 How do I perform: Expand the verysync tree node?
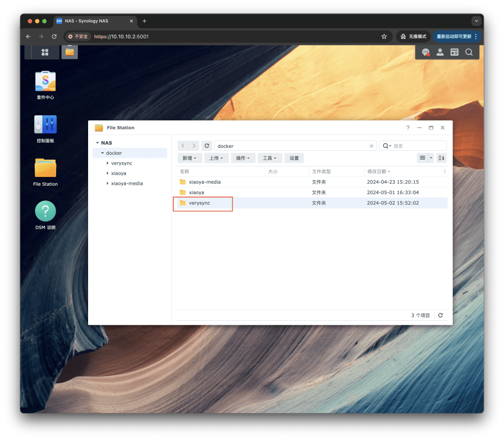click(x=107, y=163)
